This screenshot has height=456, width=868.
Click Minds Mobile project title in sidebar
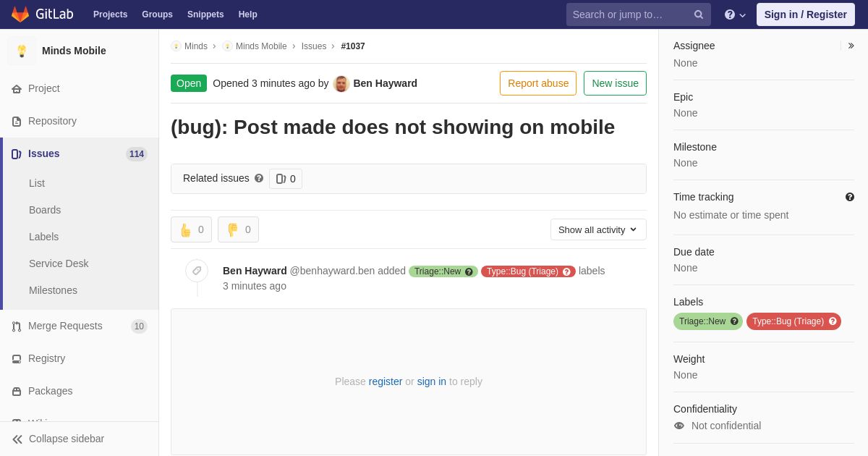[74, 51]
